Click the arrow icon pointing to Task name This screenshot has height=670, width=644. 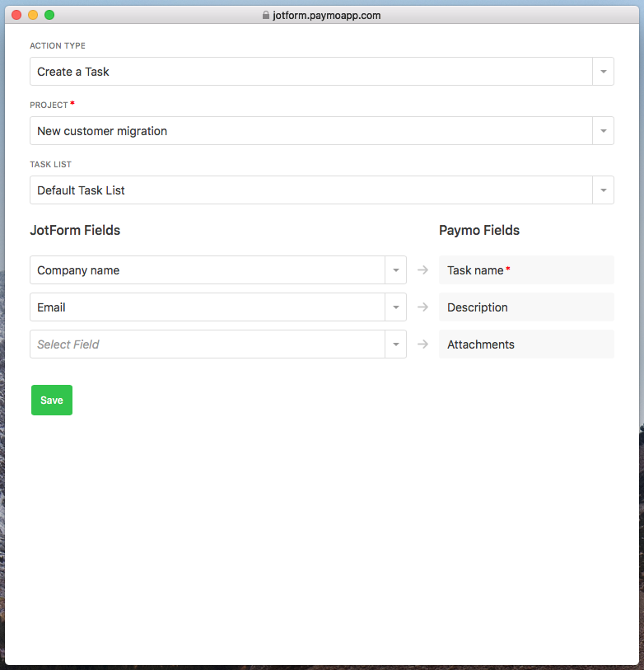coord(422,269)
